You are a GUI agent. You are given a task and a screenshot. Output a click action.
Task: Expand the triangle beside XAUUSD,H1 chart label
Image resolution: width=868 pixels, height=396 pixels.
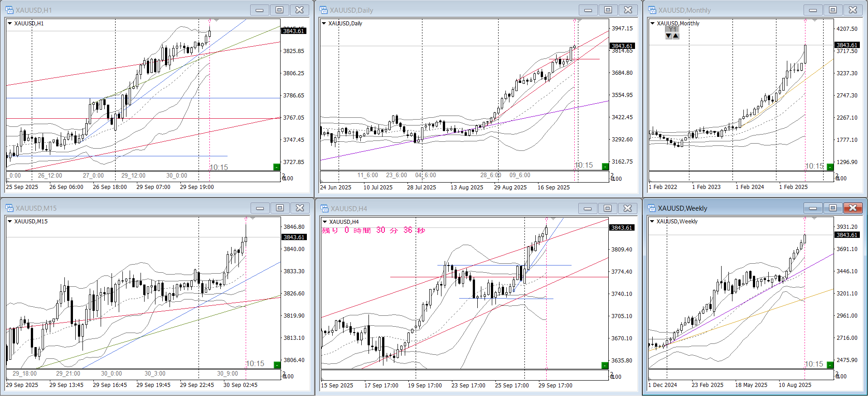coord(10,23)
